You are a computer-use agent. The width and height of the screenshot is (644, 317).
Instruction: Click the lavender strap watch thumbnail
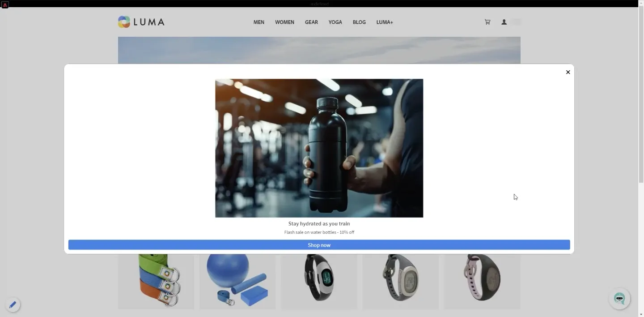[482, 281]
